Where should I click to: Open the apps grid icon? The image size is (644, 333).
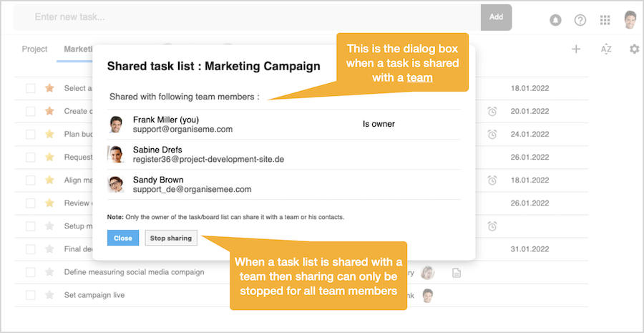(605, 20)
